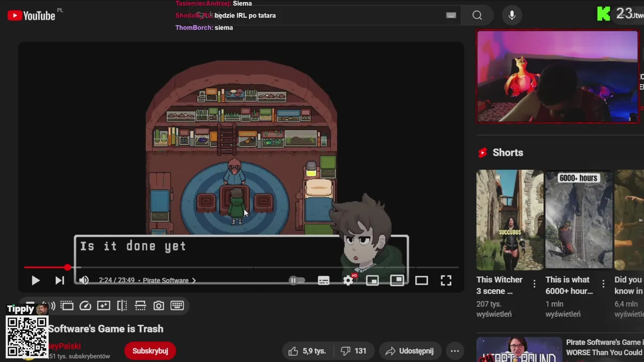Viewport: 644px width, 362px height.
Task: Toggle the autoplay switch
Action: 297,281
